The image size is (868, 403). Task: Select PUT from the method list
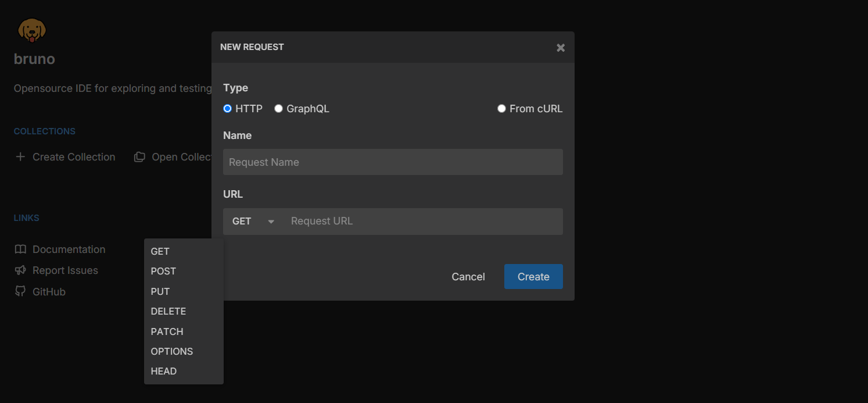(x=160, y=291)
